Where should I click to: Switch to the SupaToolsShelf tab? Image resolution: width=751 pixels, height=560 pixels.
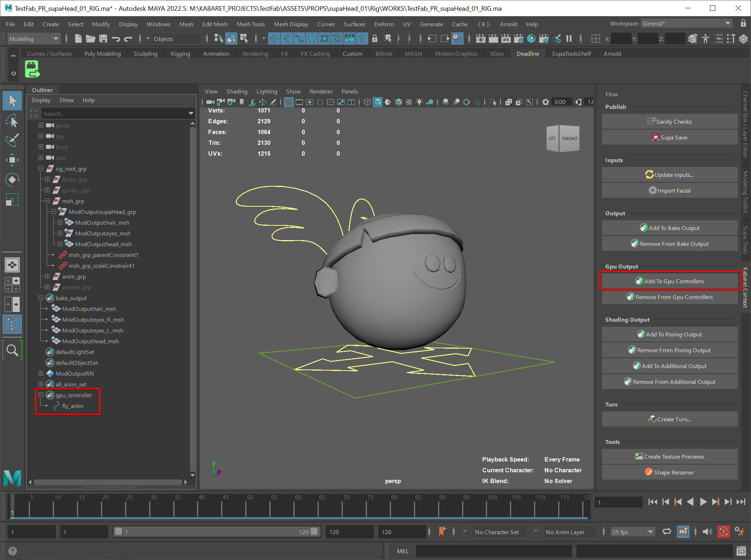[x=571, y=54]
